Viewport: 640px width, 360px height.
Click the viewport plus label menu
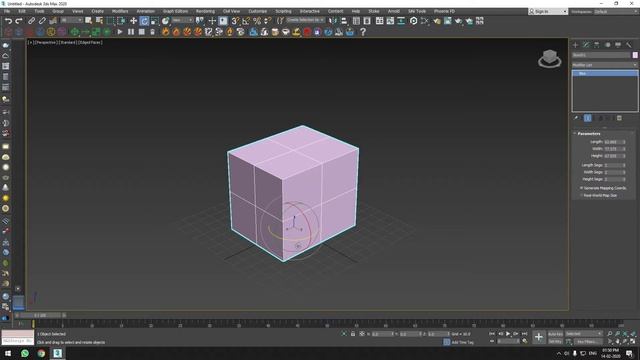coord(30,42)
